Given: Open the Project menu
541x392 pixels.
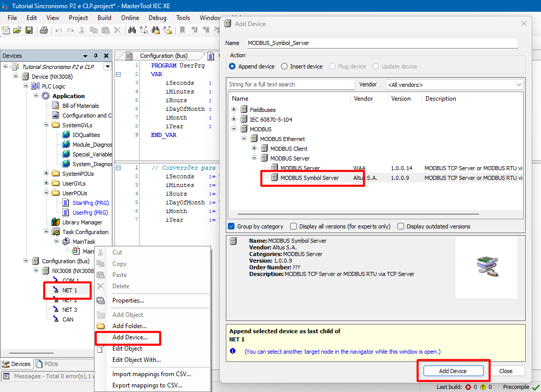Looking at the screenshot, I should (x=78, y=18).
